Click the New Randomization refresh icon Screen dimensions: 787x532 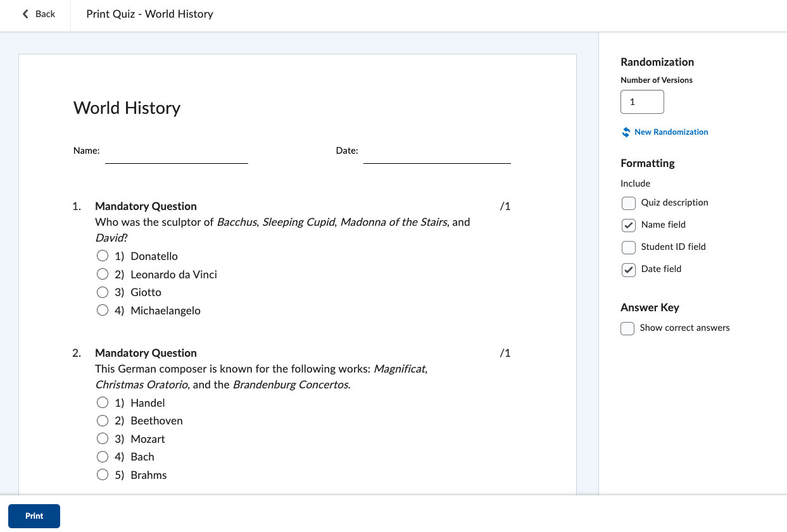pos(626,132)
